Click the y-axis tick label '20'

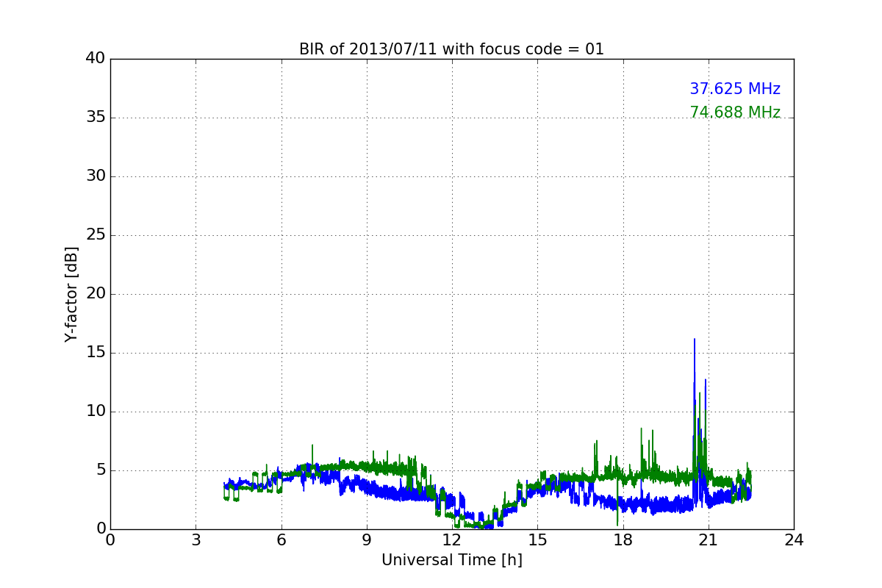[x=95, y=294]
